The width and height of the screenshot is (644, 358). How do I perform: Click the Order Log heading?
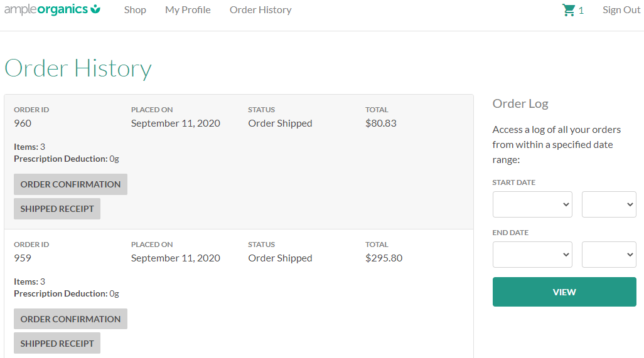(x=520, y=104)
